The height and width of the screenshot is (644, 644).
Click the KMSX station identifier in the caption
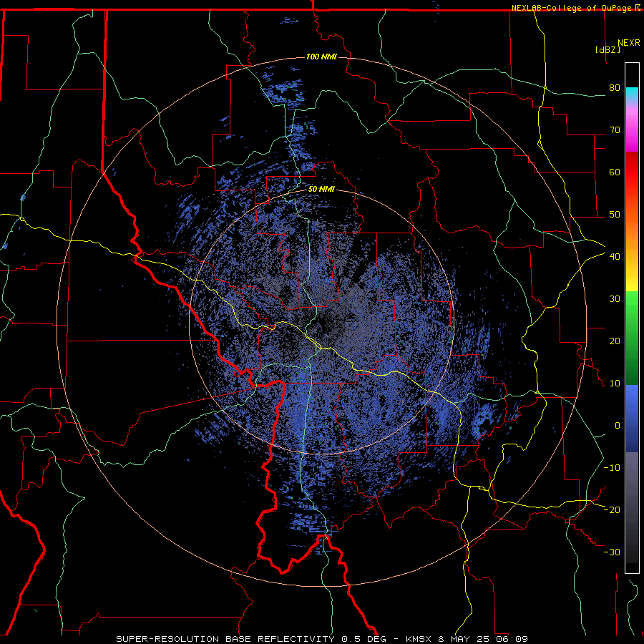(418, 639)
